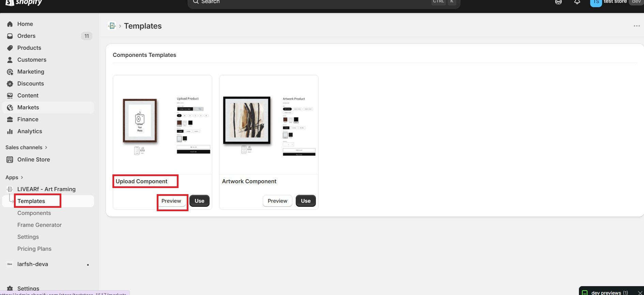Click the Products tag icon

point(10,48)
